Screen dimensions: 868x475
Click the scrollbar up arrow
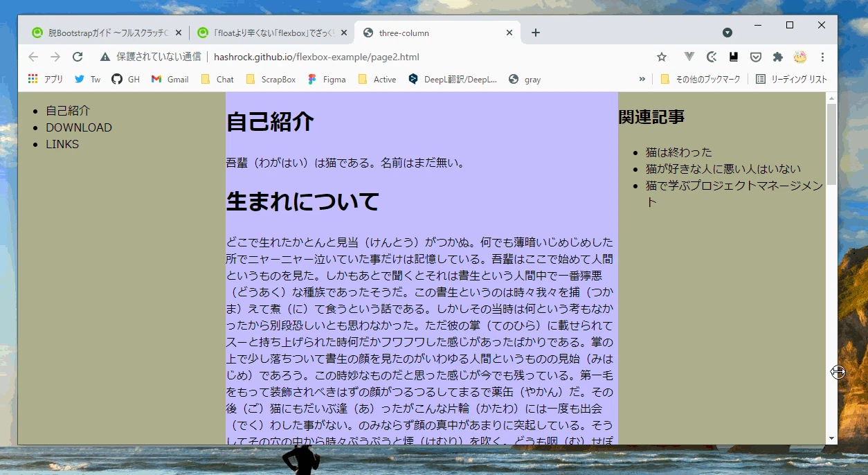coord(831,98)
